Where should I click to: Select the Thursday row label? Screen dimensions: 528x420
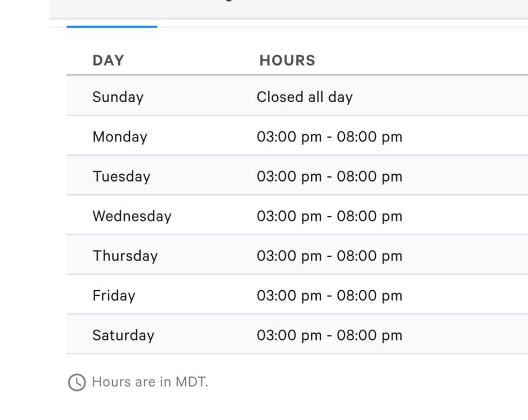[125, 256]
